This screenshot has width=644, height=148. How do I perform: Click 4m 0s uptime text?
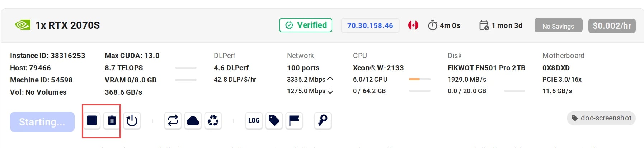pyautogui.click(x=450, y=25)
